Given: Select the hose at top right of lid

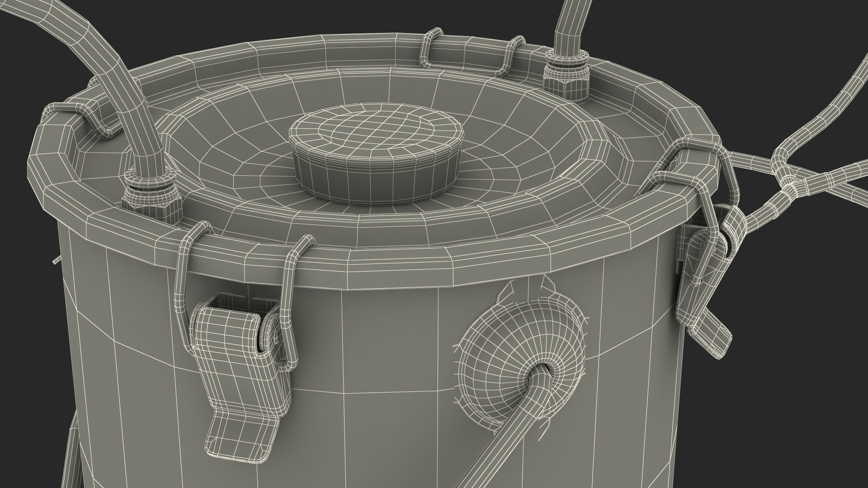Looking at the screenshot, I should pyautogui.click(x=571, y=27).
